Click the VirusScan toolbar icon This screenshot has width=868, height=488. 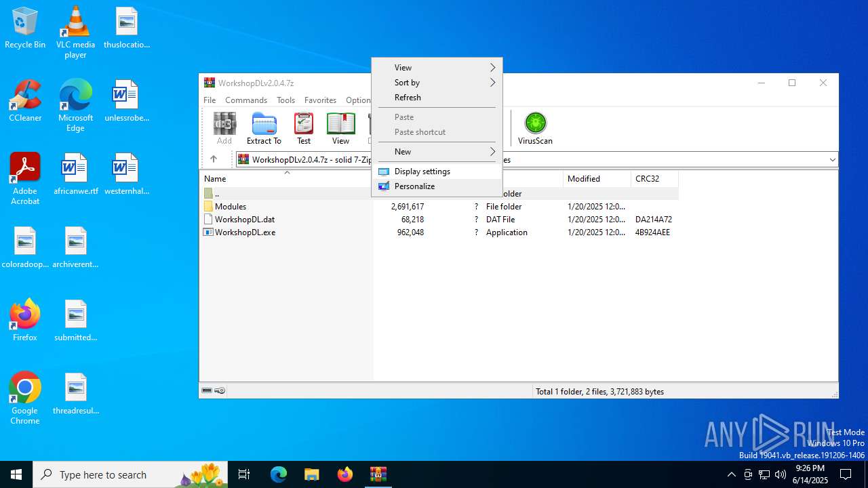coord(536,128)
